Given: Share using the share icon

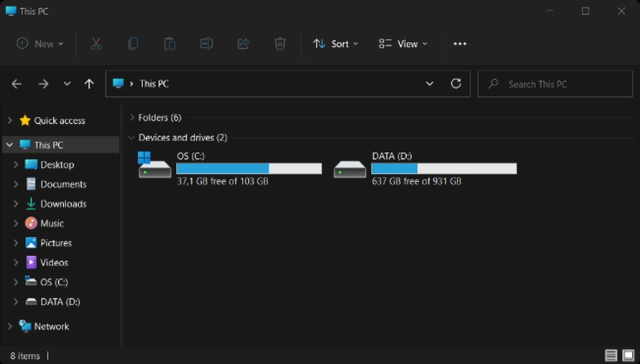Looking at the screenshot, I should coord(243,44).
